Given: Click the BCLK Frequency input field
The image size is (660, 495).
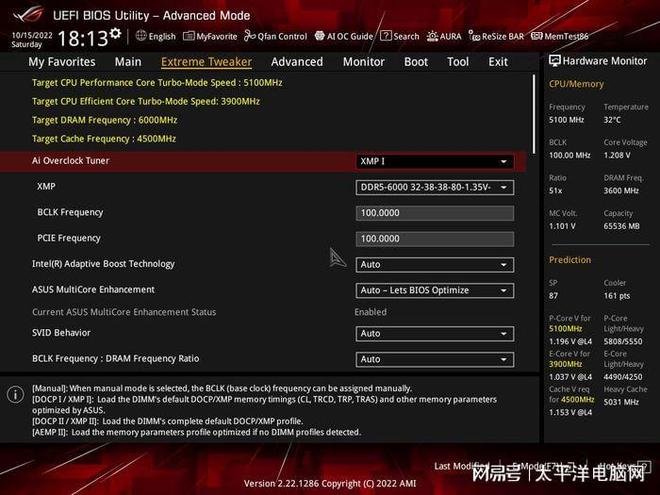Looking at the screenshot, I should pos(435,213).
